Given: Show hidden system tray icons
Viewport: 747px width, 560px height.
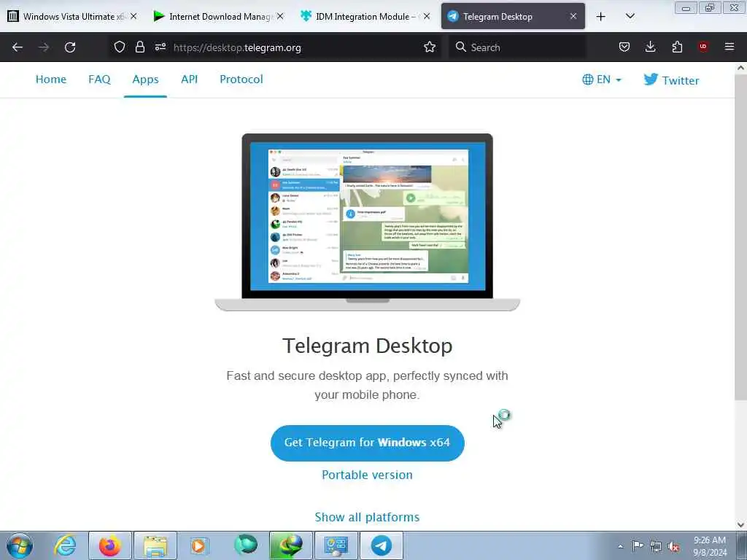Looking at the screenshot, I should 620,546.
